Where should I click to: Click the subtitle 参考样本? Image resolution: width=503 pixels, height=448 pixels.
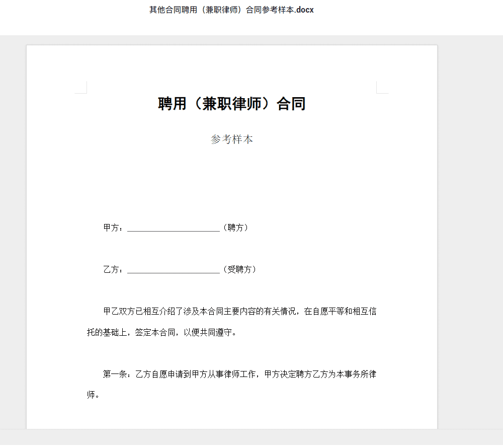pyautogui.click(x=231, y=139)
